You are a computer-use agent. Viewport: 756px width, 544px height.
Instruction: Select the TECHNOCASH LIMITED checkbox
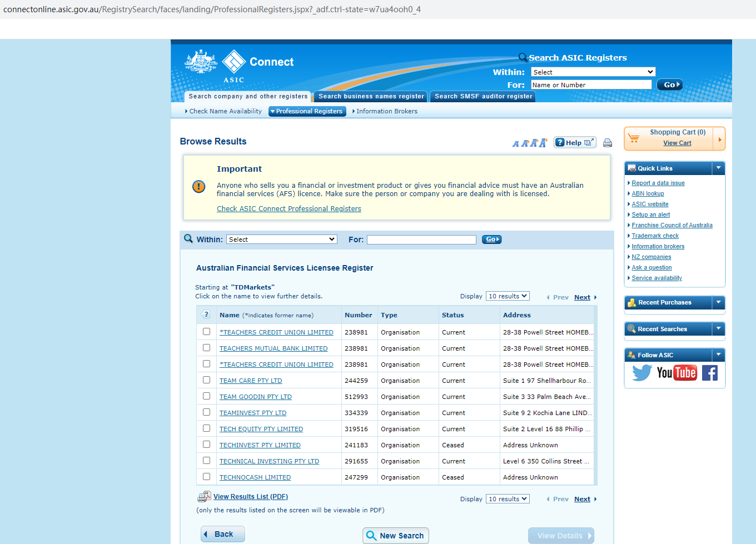pos(206,477)
